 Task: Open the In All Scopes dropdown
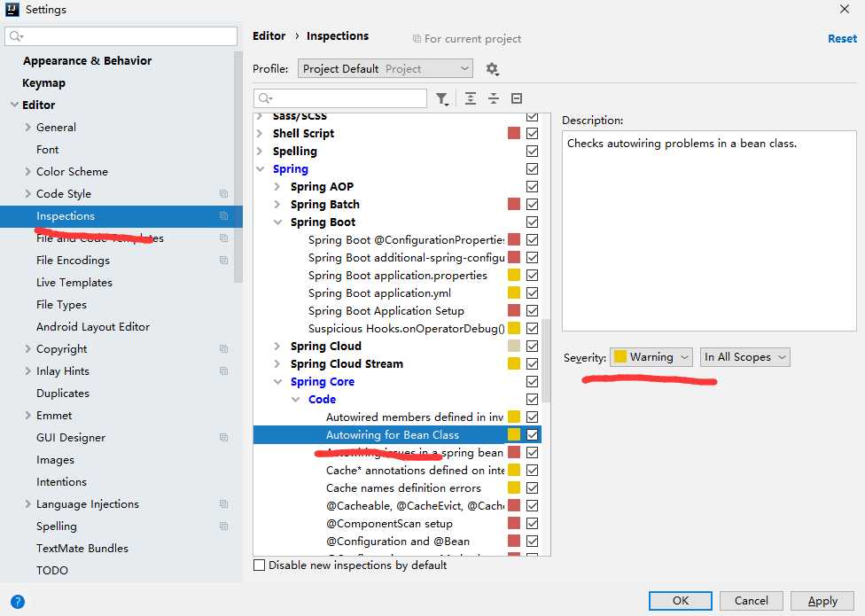point(744,357)
